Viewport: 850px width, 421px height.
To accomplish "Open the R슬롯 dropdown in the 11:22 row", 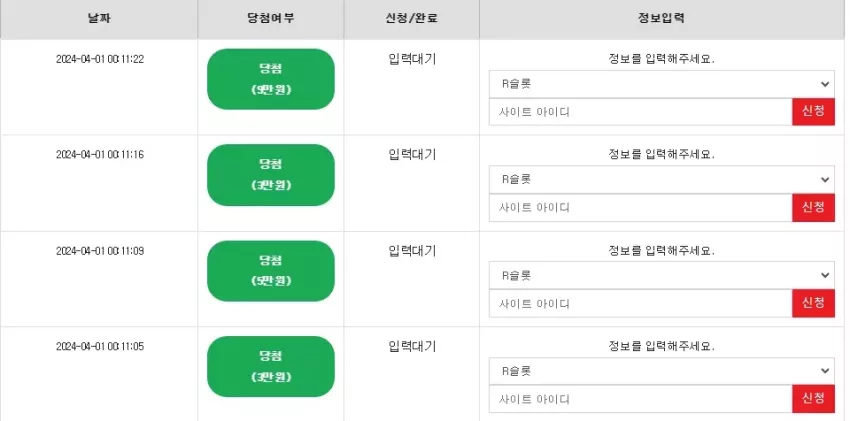I will (x=661, y=84).
